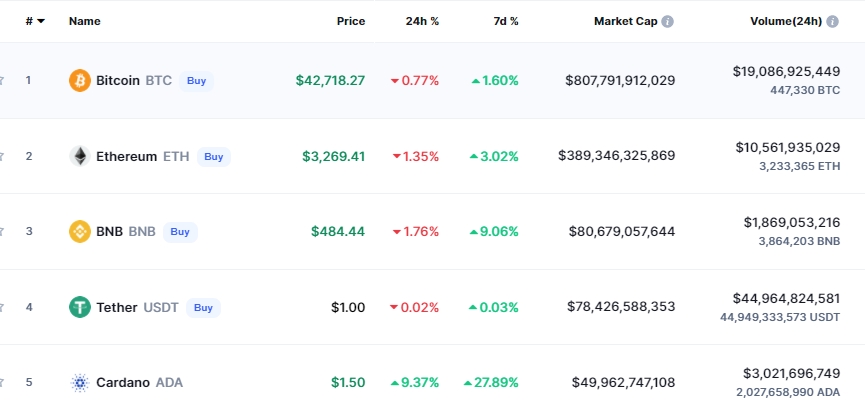Click the Tether coin logo icon
865x420 pixels.
point(79,307)
